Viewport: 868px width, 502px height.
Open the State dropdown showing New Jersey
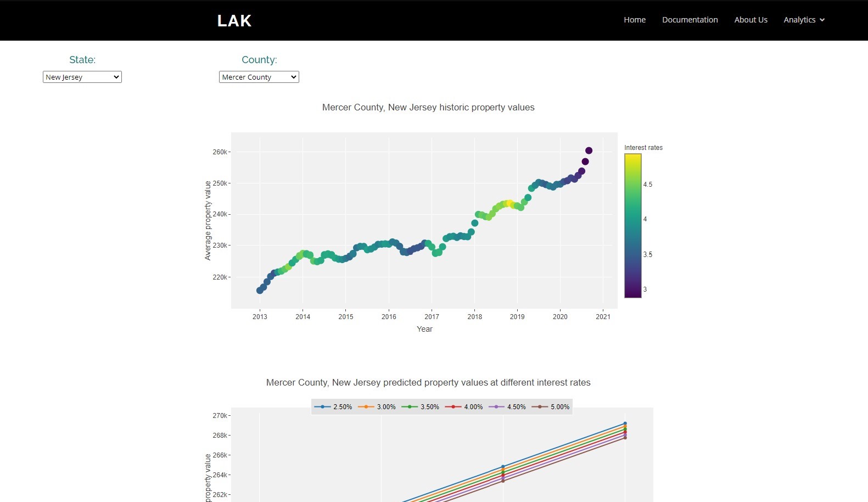point(82,77)
